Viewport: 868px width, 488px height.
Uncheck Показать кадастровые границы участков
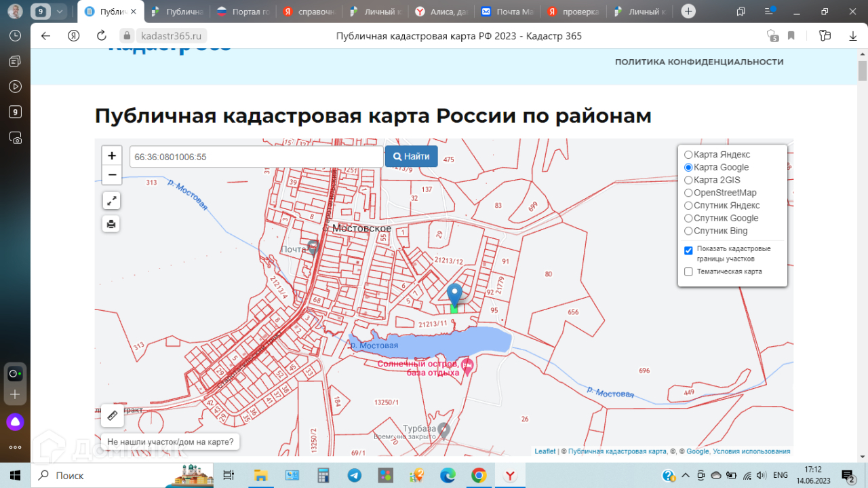tap(688, 250)
